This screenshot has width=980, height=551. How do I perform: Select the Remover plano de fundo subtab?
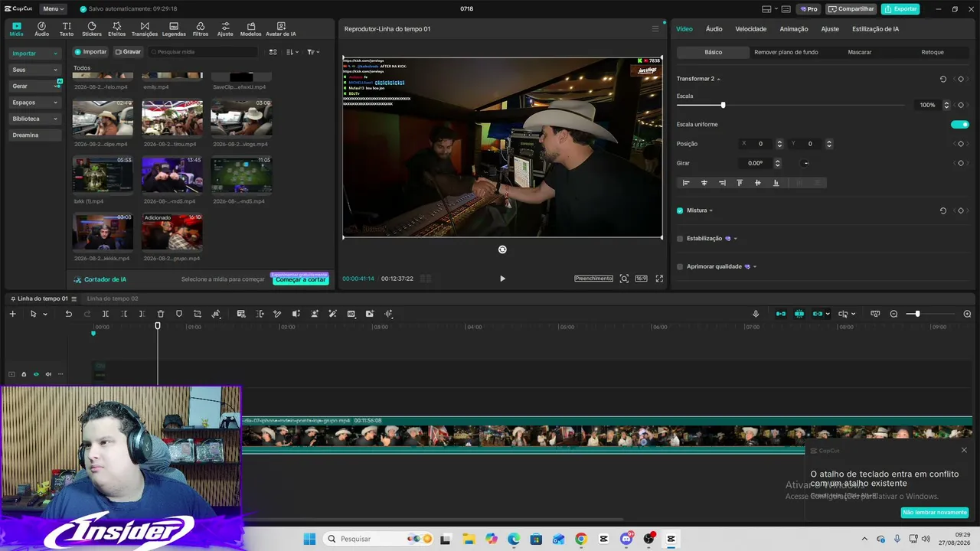(786, 52)
